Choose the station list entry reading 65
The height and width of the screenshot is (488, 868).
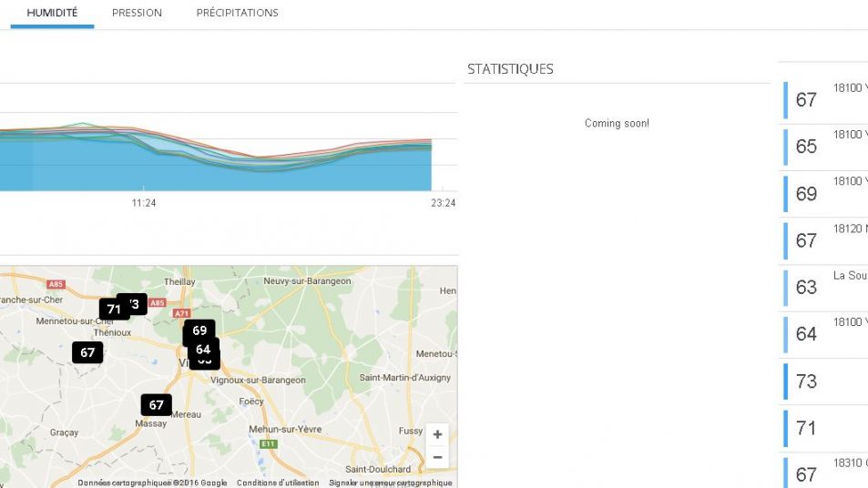[824, 147]
